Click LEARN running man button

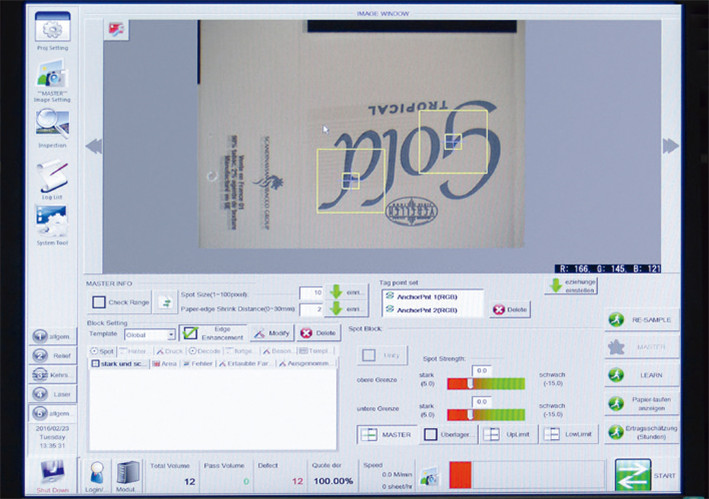click(642, 375)
